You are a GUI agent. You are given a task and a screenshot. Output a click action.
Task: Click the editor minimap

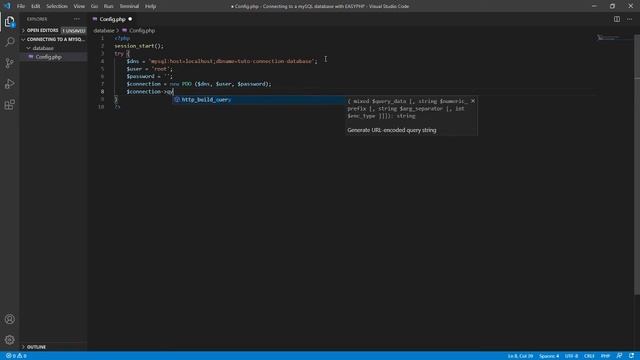pyautogui.click(x=614, y=38)
